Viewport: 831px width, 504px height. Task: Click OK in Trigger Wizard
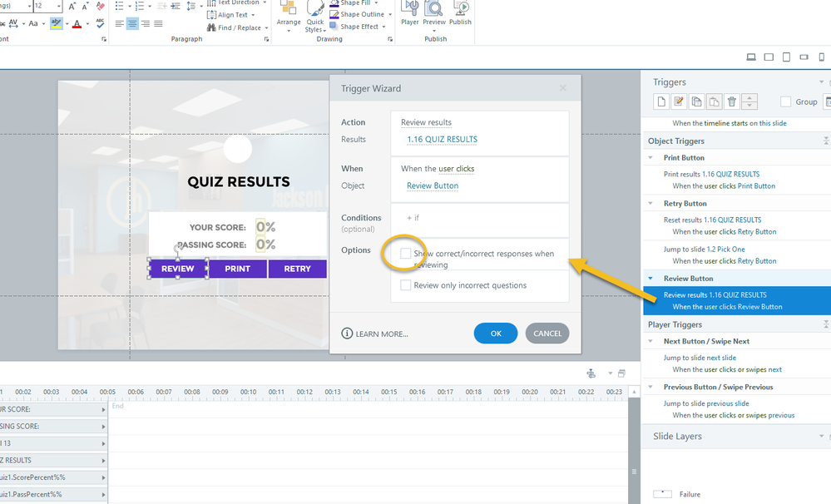coord(496,334)
